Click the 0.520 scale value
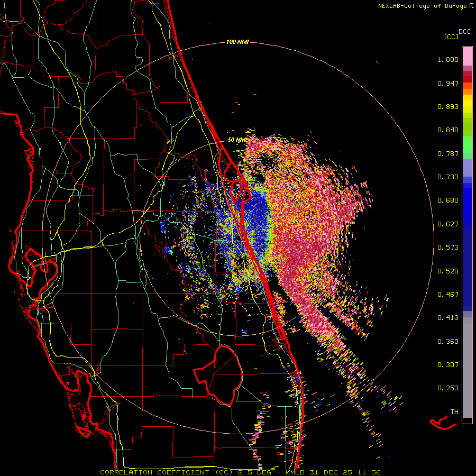Image resolution: width=476 pixels, height=476 pixels. [x=448, y=271]
